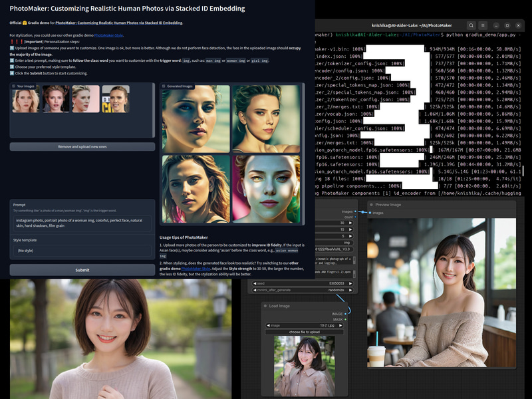Click the Your images gallery scrollbar
The image size is (532, 399).
click(x=154, y=110)
